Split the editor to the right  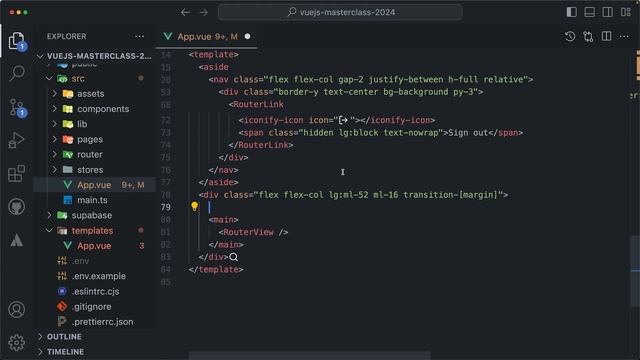click(x=607, y=37)
